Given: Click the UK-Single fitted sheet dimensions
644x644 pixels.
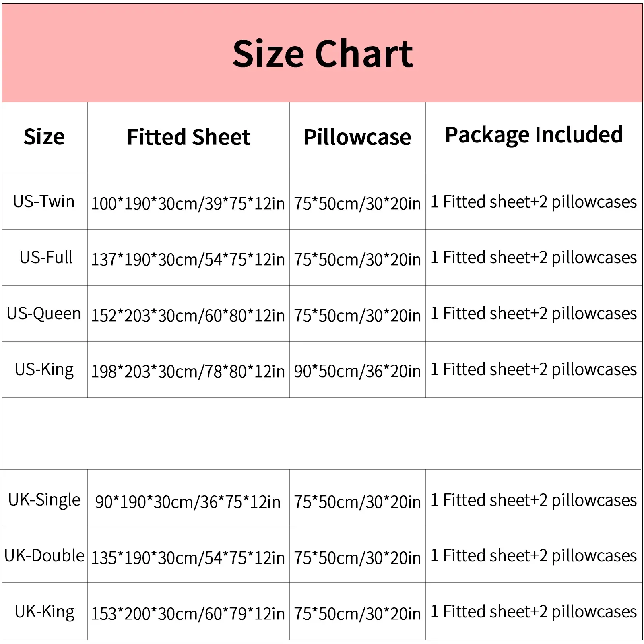Looking at the screenshot, I should [188, 502].
